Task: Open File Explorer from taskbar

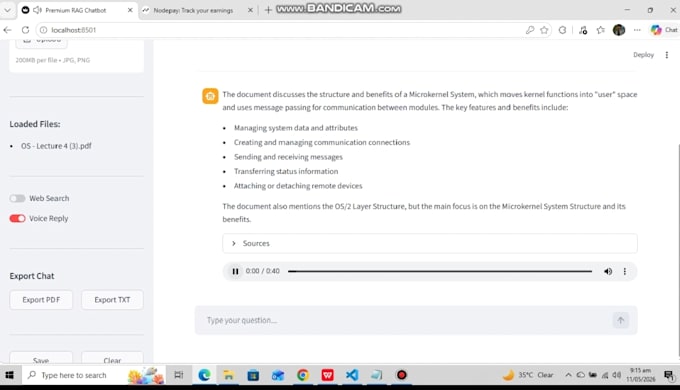Action: 229,375
